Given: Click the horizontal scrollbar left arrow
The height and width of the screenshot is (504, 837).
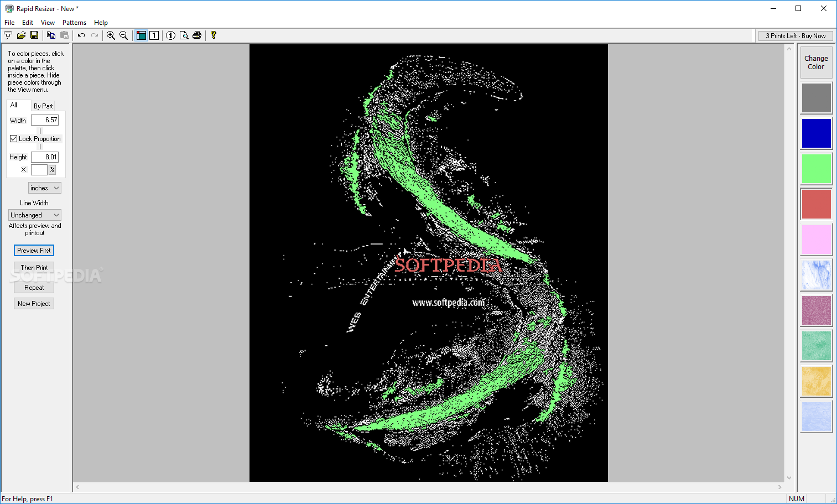Looking at the screenshot, I should [78, 487].
